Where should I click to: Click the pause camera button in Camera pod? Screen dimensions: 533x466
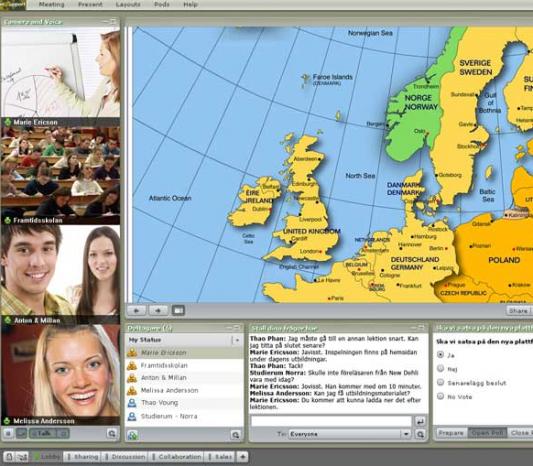[x=8, y=433]
